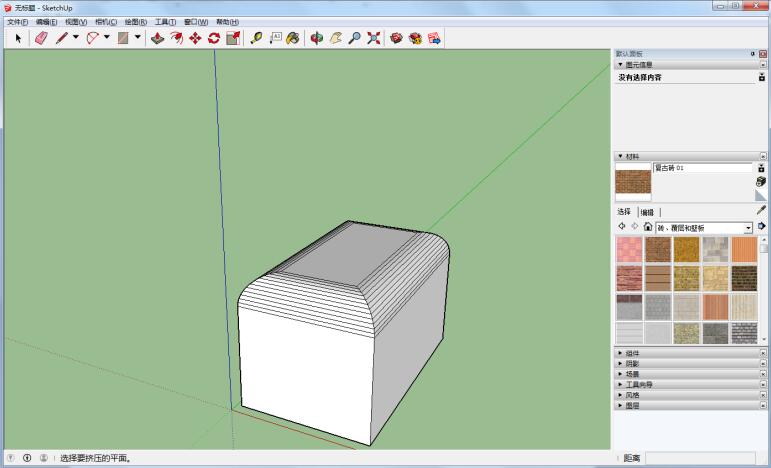Select the Rotate tool

point(214,38)
